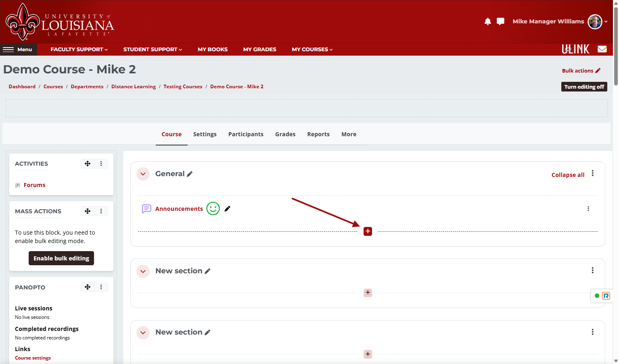Open the Reports tab
This screenshot has width=619, height=364.
pyautogui.click(x=318, y=134)
